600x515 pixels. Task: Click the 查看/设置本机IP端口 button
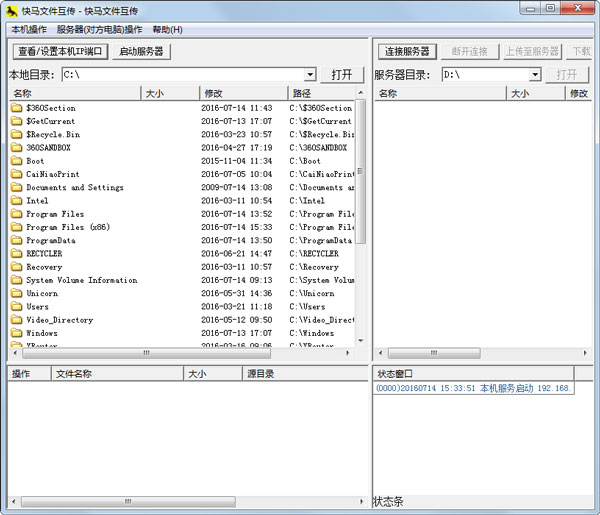pyautogui.click(x=60, y=52)
